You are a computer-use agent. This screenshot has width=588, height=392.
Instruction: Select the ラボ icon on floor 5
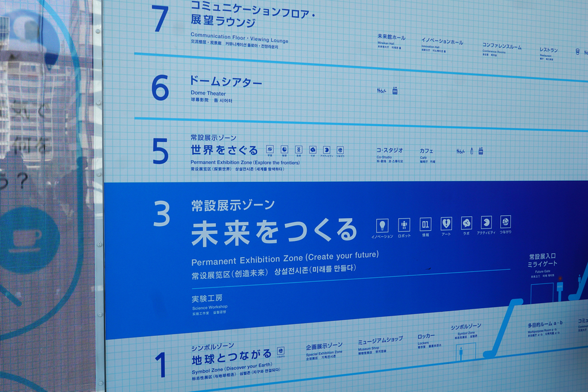click(x=313, y=150)
